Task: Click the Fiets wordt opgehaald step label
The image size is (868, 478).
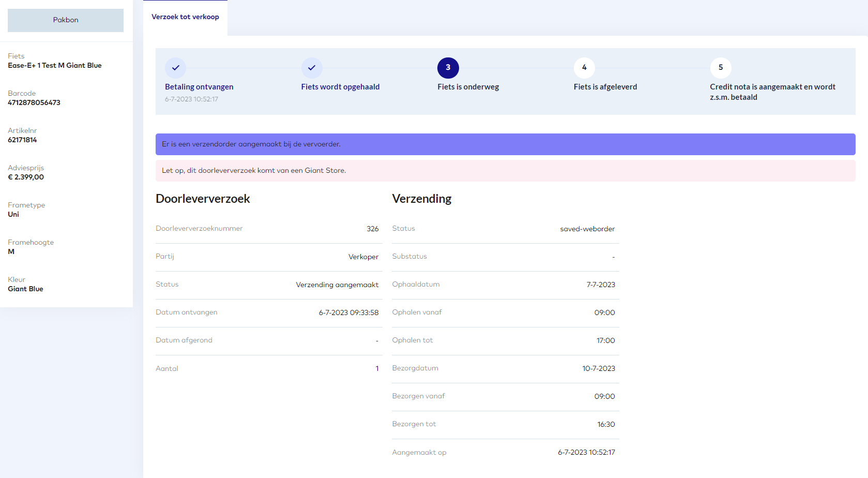Action: click(x=340, y=87)
